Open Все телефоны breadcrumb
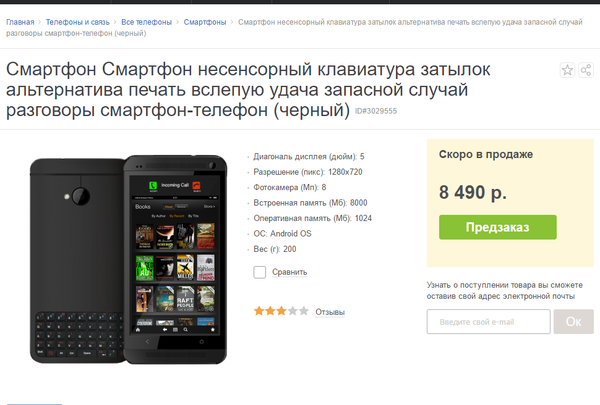600x405 pixels. tap(147, 22)
